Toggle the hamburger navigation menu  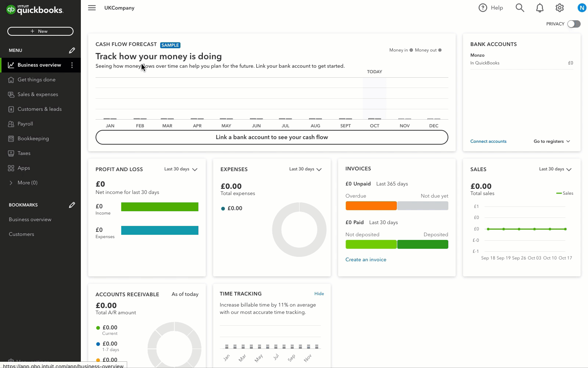click(92, 8)
